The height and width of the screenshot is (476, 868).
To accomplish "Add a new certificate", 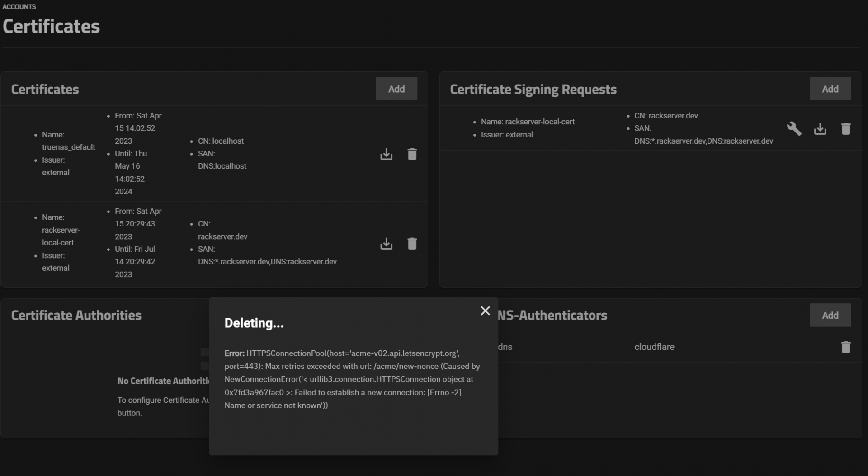I will [x=396, y=89].
